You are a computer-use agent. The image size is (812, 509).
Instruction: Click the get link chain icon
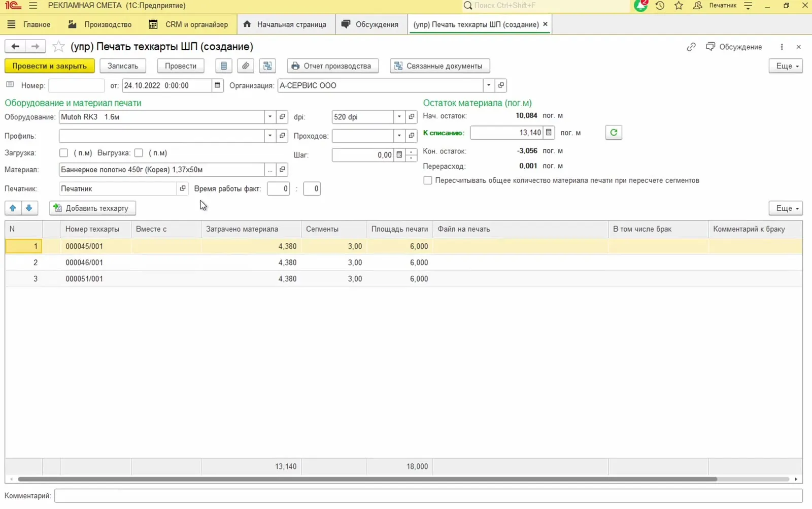coord(691,47)
